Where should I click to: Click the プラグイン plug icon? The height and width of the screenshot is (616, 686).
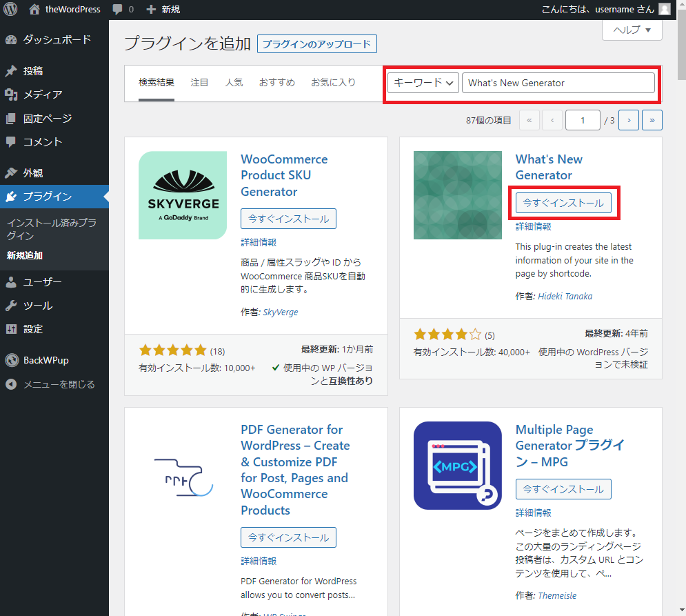tap(11, 197)
